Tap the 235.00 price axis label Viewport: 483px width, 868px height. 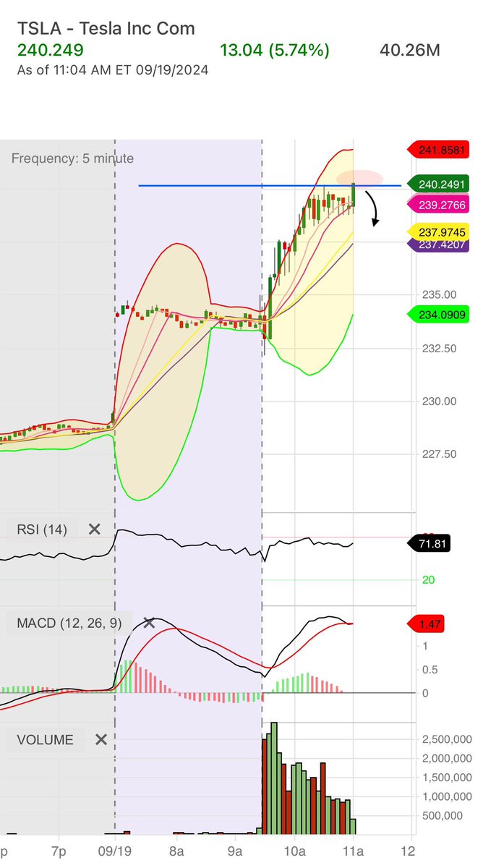click(437, 294)
